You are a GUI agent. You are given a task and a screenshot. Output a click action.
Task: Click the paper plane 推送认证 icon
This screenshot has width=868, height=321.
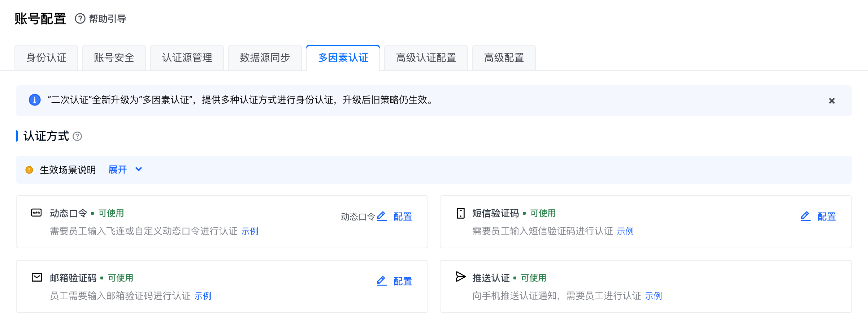461,277
